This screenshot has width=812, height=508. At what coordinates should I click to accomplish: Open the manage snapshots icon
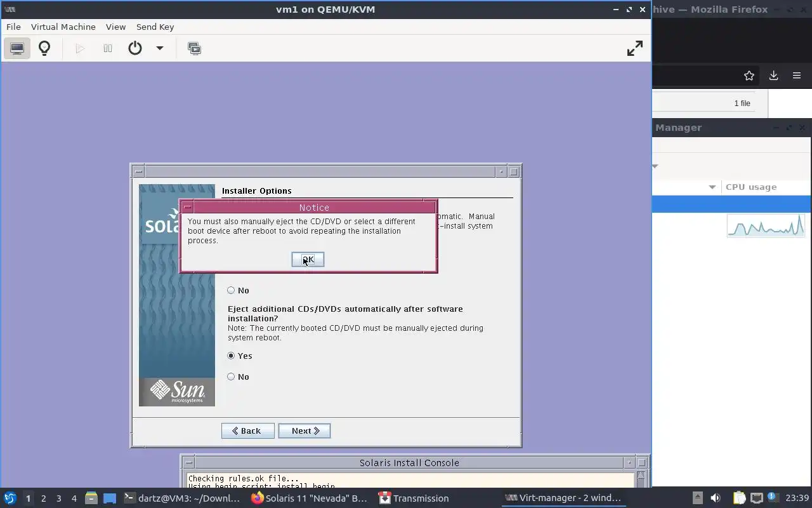click(x=194, y=48)
